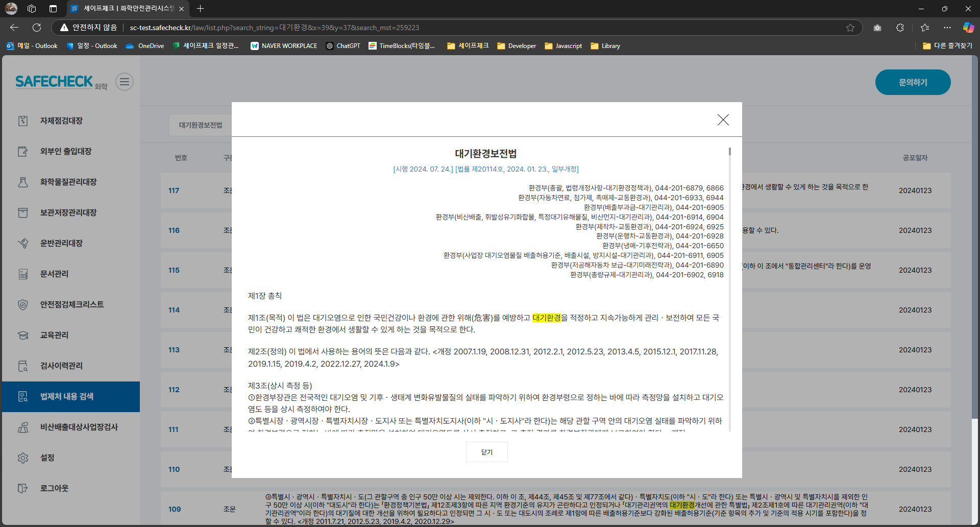This screenshot has height=527, width=980.
Task: Click row number 109 in the list
Action: pos(175,509)
